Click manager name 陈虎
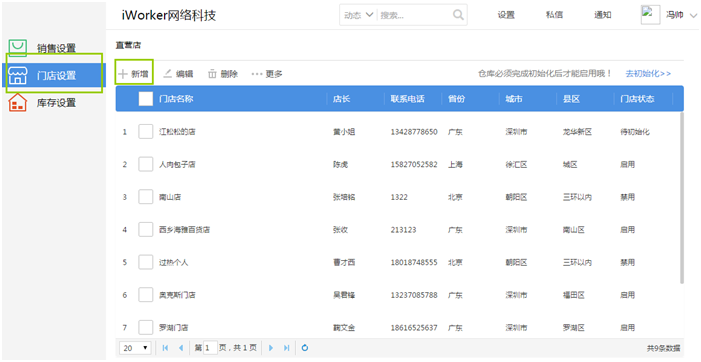This screenshot has width=701, height=362. click(x=340, y=164)
